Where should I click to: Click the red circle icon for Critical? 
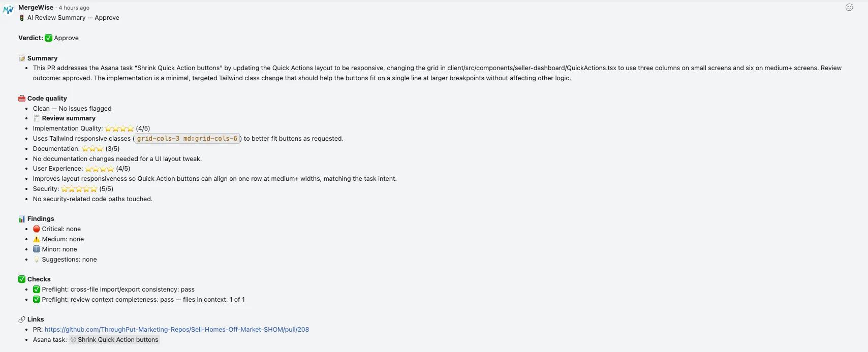click(37, 229)
